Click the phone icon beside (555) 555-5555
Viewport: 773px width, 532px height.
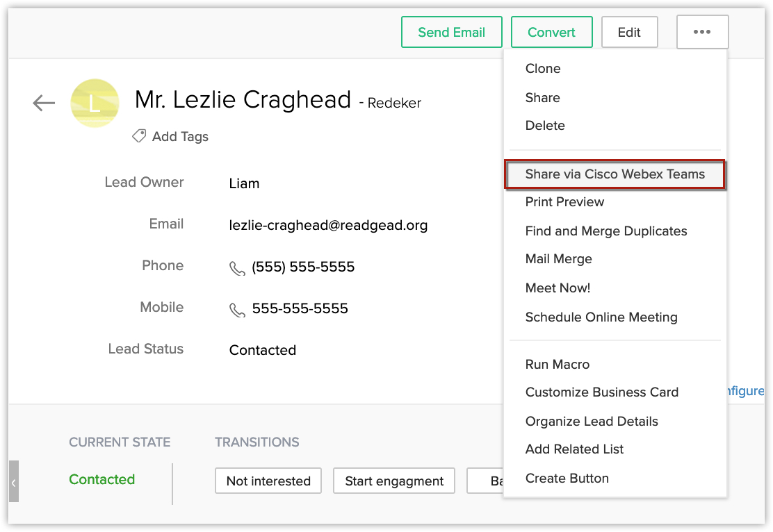click(237, 268)
